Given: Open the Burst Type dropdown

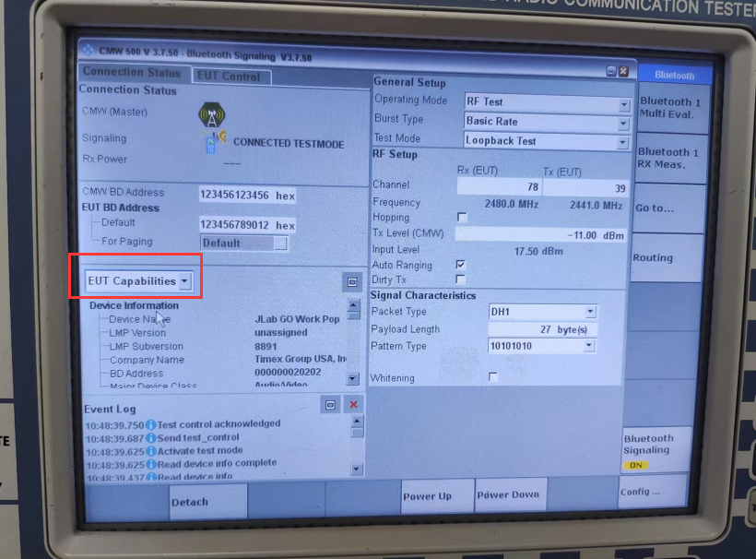Looking at the screenshot, I should coord(623,124).
